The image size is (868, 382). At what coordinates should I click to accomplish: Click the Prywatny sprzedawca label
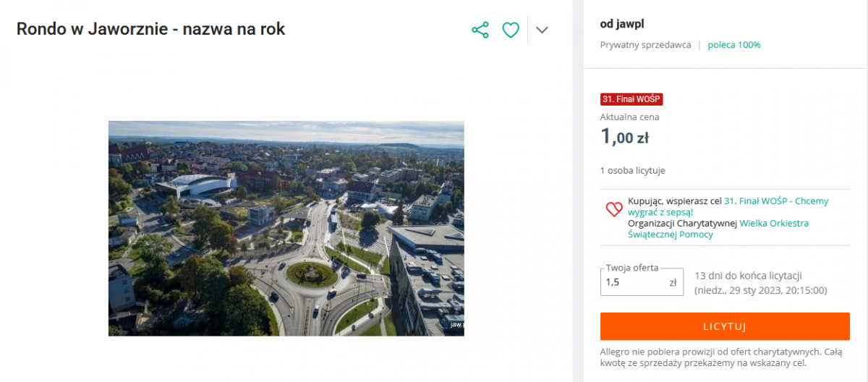(645, 45)
